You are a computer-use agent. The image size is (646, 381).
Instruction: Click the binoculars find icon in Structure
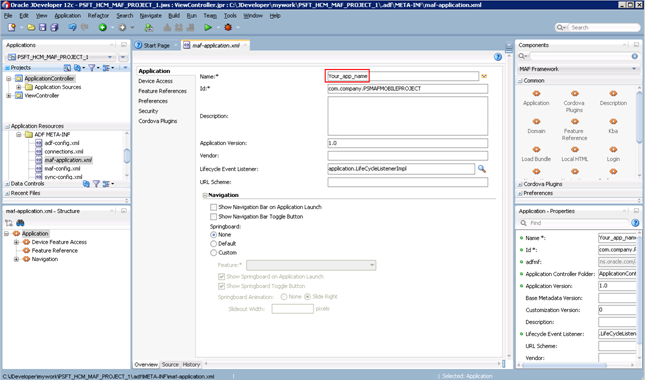pos(20,223)
